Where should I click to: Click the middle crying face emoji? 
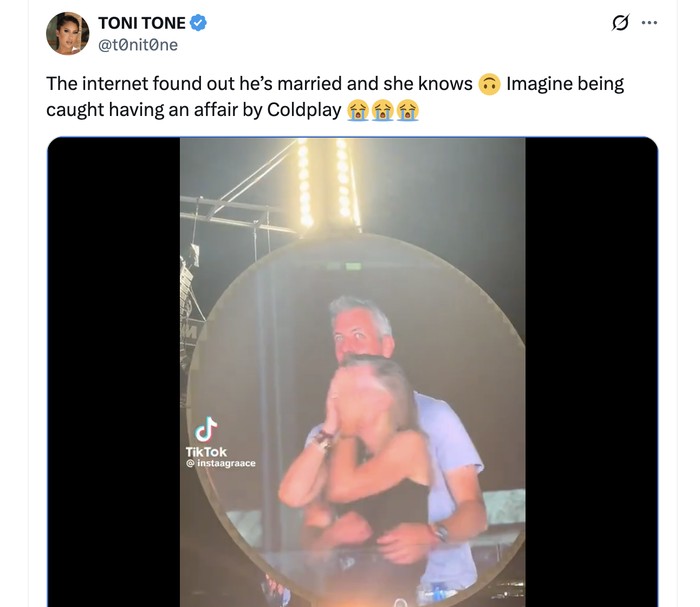click(x=382, y=110)
